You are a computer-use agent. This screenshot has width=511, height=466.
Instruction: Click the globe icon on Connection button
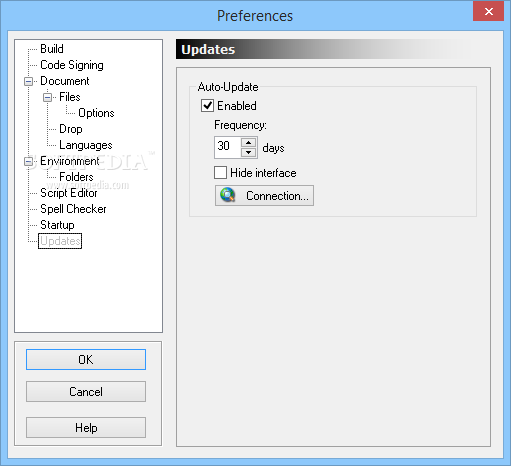(x=228, y=195)
